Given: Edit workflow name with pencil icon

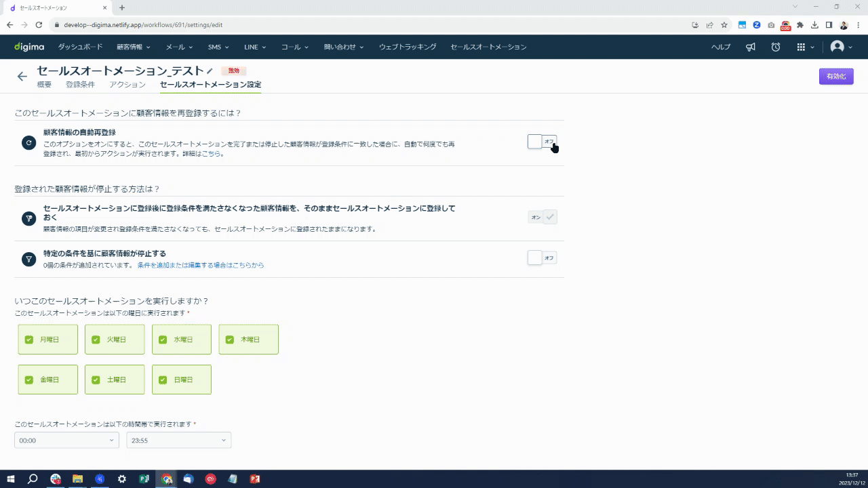Looking at the screenshot, I should click(x=210, y=70).
